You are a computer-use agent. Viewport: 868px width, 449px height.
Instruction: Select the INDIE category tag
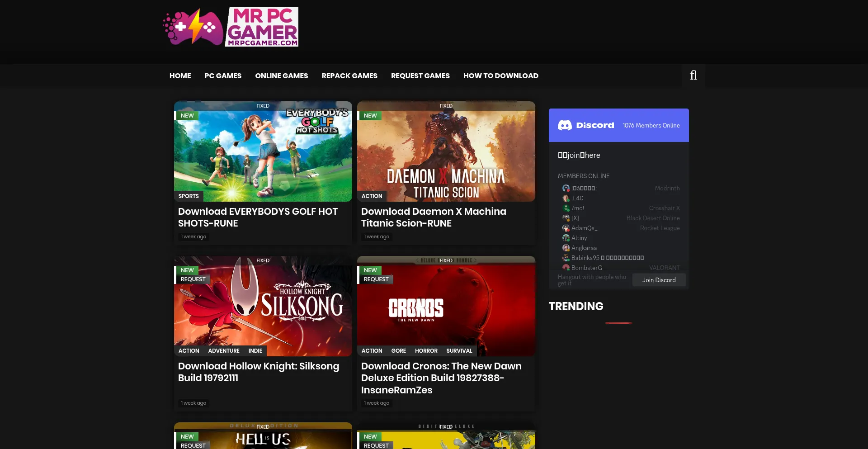click(x=255, y=351)
